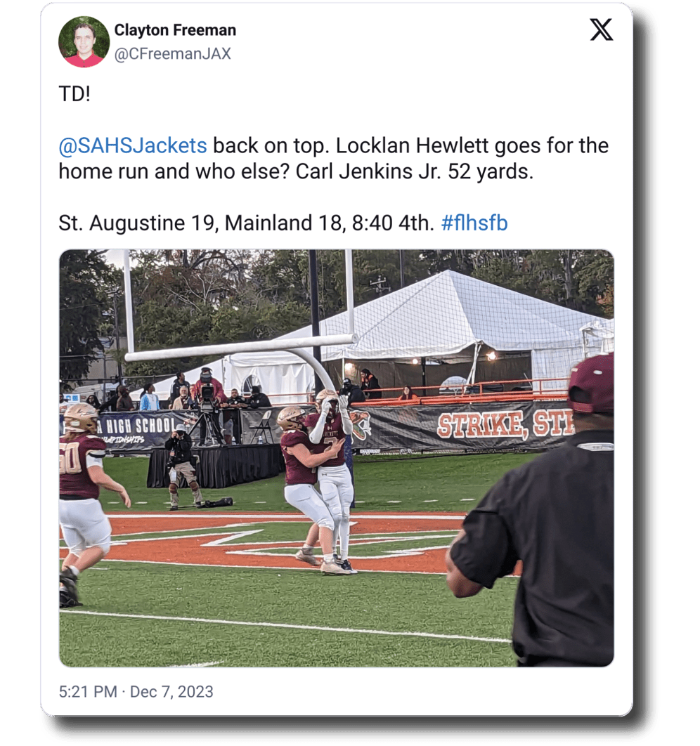Click the Dec 7, 2023 date
The image size is (700, 746).
coord(171,691)
